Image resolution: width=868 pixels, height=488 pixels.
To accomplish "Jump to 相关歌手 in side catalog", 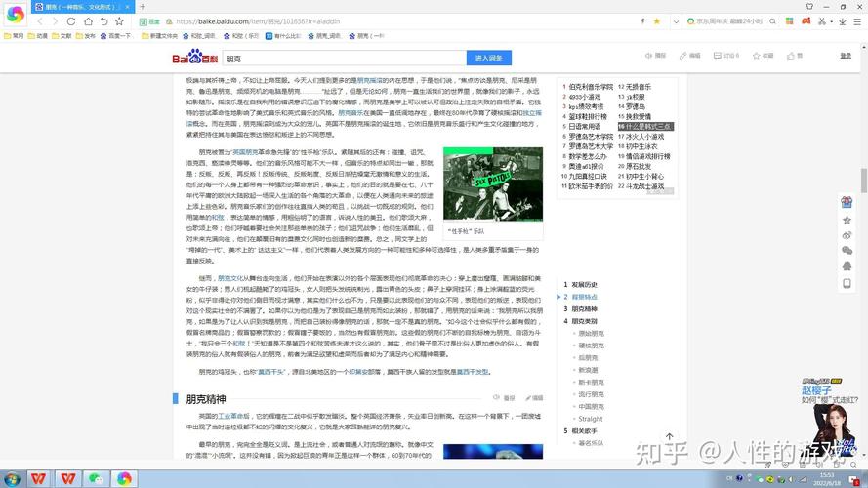I will click(x=584, y=431).
